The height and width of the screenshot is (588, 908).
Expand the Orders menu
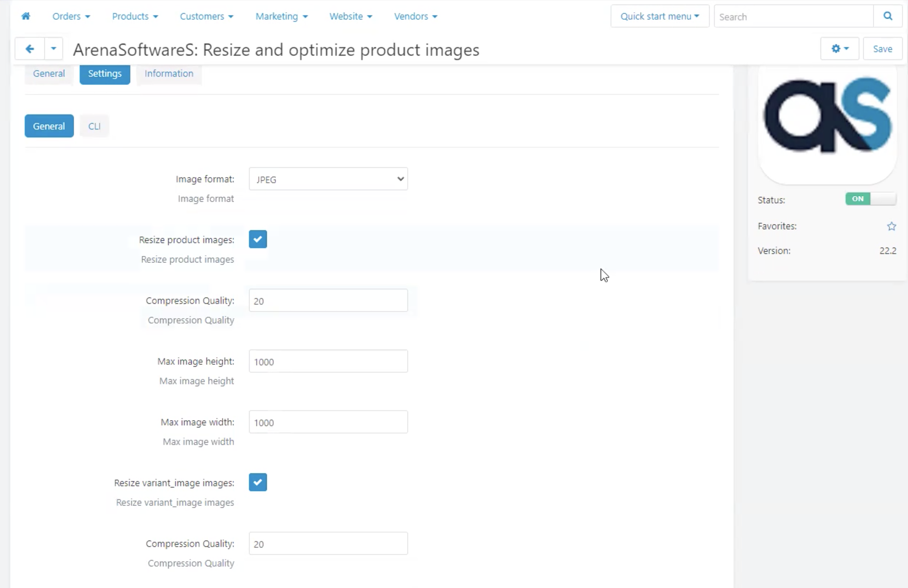(71, 16)
